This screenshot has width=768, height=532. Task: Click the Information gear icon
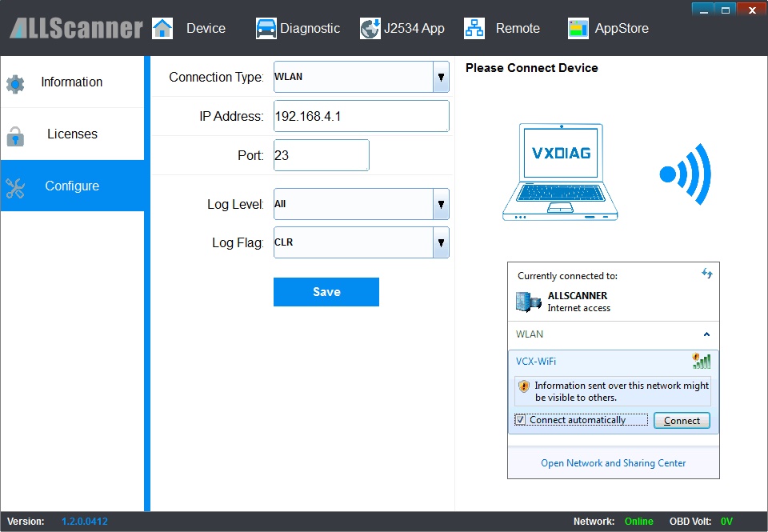tap(15, 84)
